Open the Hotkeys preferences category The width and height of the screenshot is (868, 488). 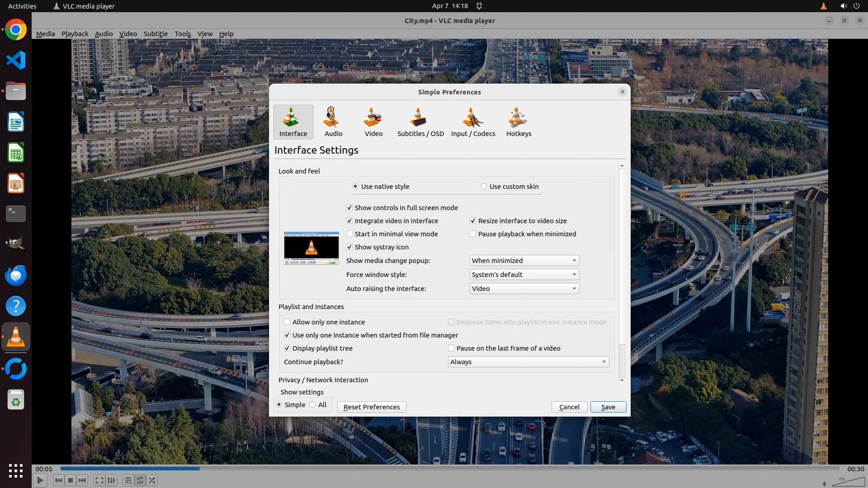click(519, 122)
